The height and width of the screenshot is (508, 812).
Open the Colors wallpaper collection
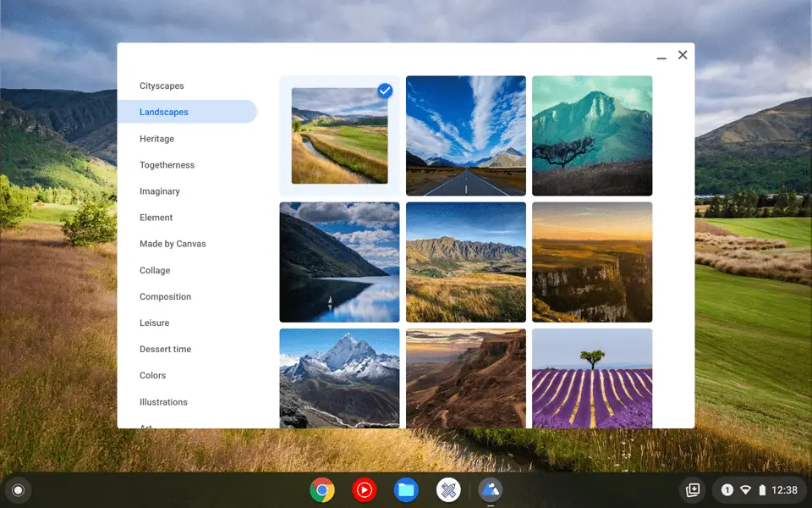point(152,375)
